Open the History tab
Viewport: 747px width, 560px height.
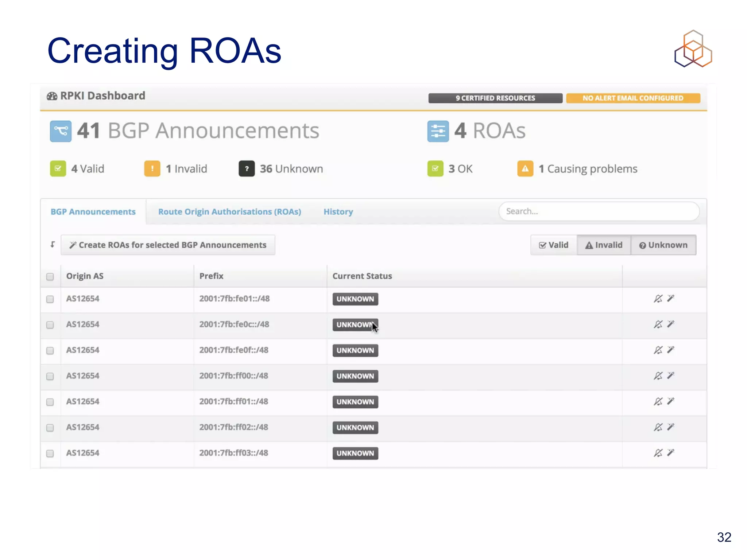click(338, 212)
